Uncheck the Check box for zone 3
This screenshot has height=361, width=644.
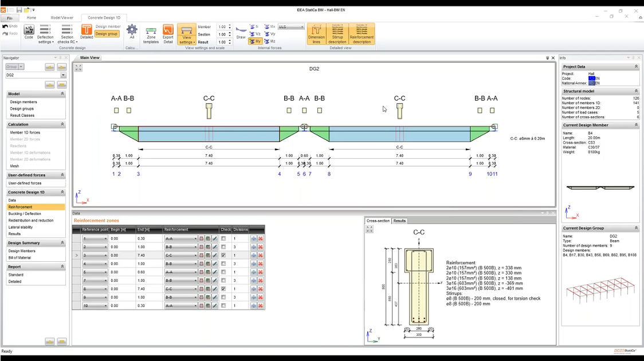[223, 255]
